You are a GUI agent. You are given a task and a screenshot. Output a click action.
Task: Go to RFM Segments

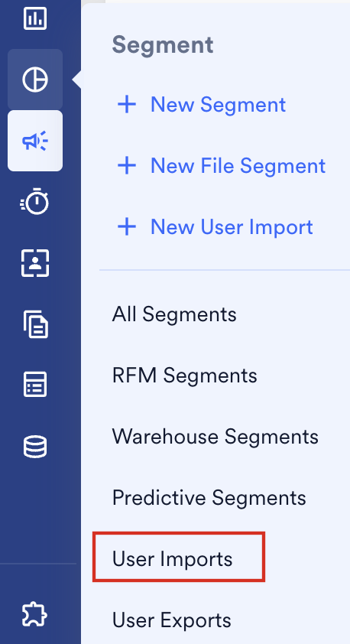click(x=185, y=376)
